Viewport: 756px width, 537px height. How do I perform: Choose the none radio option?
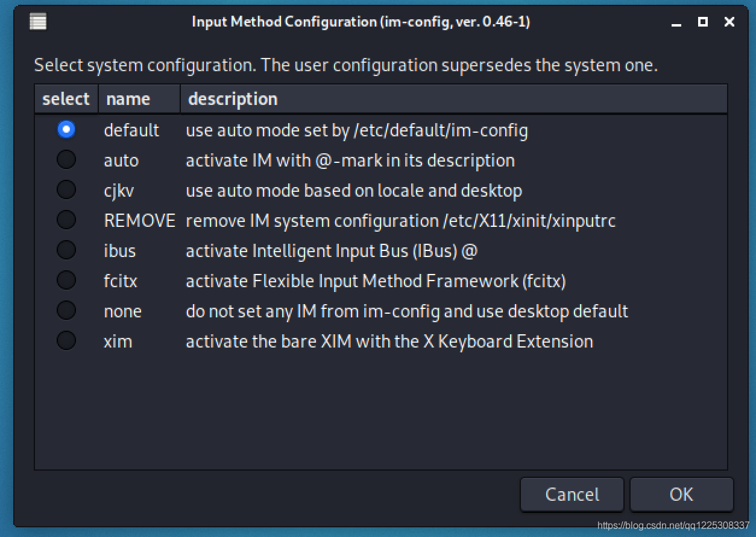pyautogui.click(x=66, y=311)
